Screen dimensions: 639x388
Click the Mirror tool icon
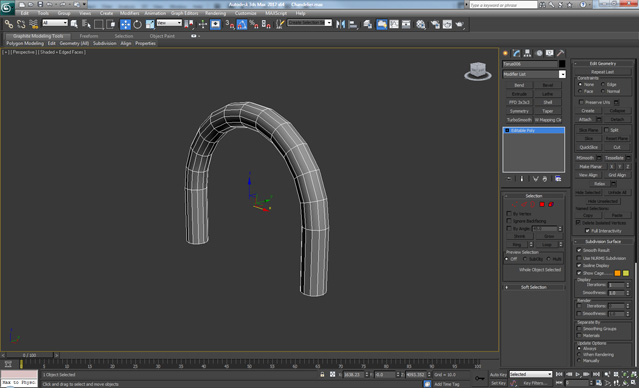point(340,24)
